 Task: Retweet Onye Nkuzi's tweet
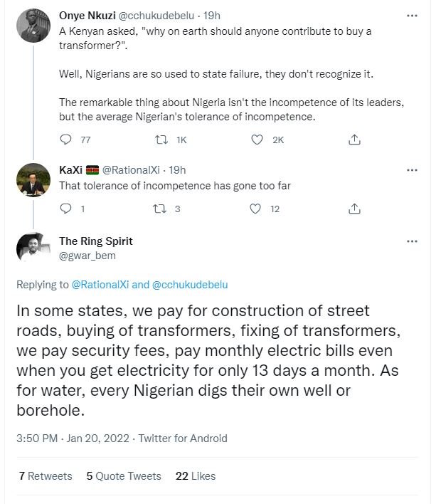pyautogui.click(x=161, y=140)
